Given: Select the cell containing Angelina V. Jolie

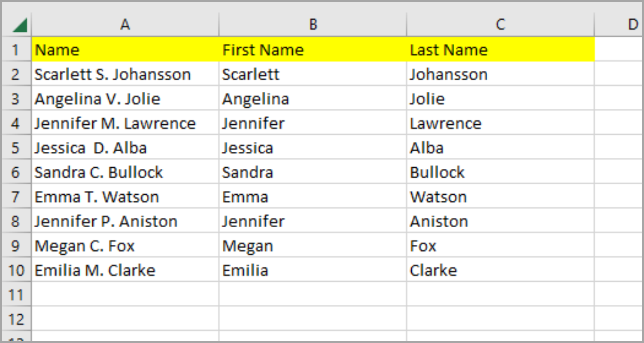Looking at the screenshot, I should pos(125,99).
